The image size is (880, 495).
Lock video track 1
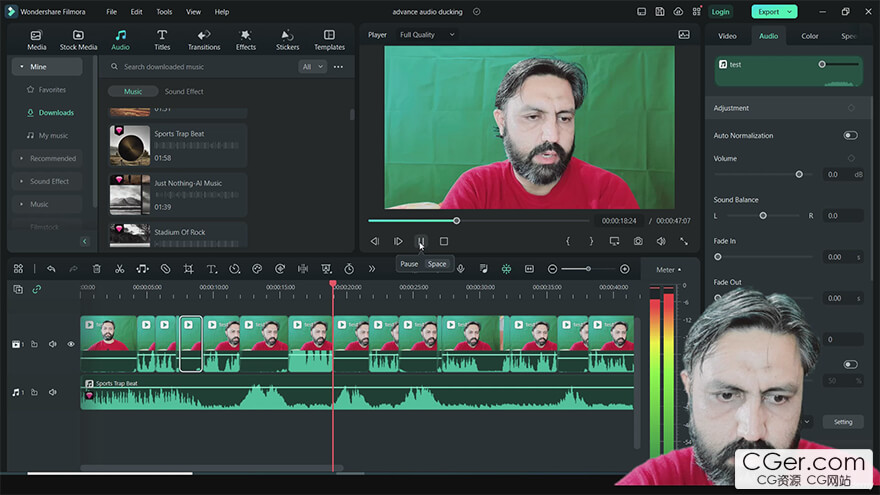34,344
